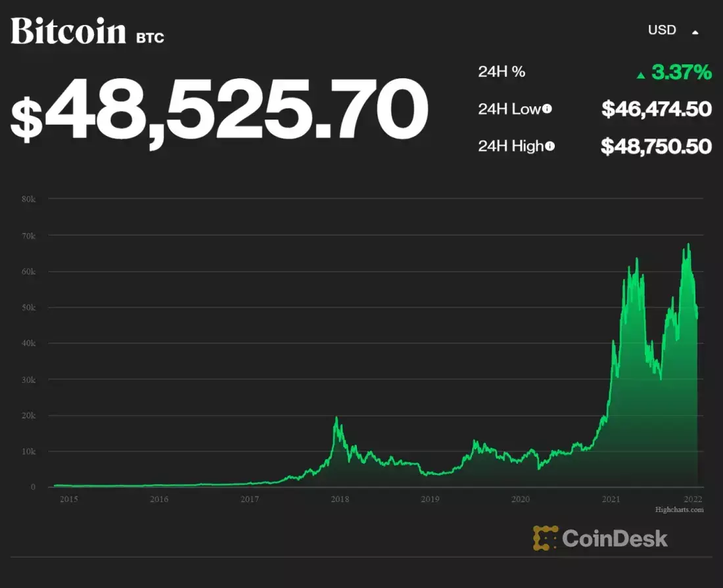The width and height of the screenshot is (723, 588).
Task: Click the 24H High info icon
Action: pos(549,146)
